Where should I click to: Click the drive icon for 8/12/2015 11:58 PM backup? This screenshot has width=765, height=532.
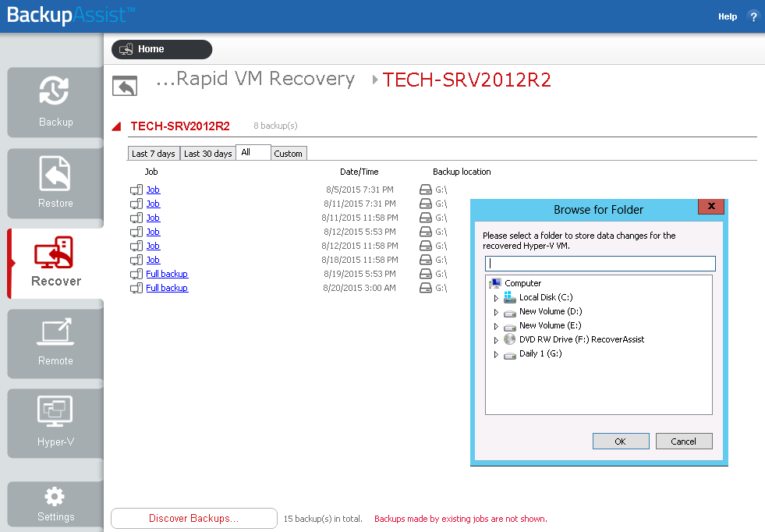(426, 246)
